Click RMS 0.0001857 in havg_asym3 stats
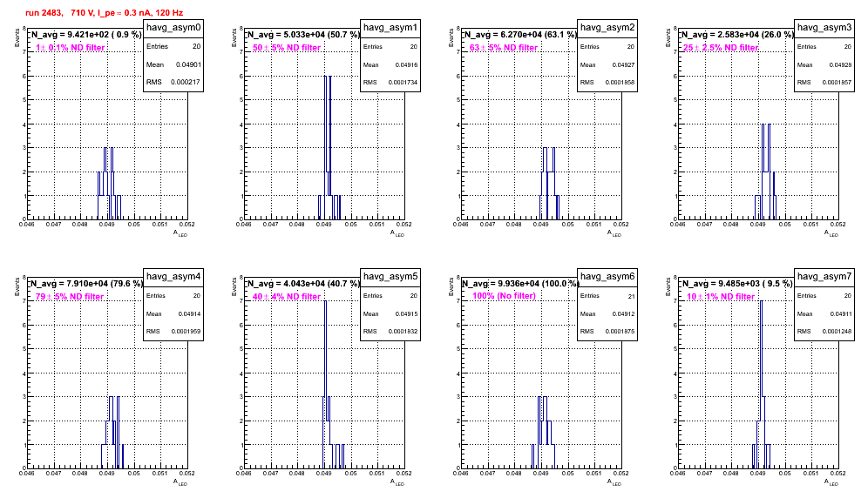 (x=824, y=82)
